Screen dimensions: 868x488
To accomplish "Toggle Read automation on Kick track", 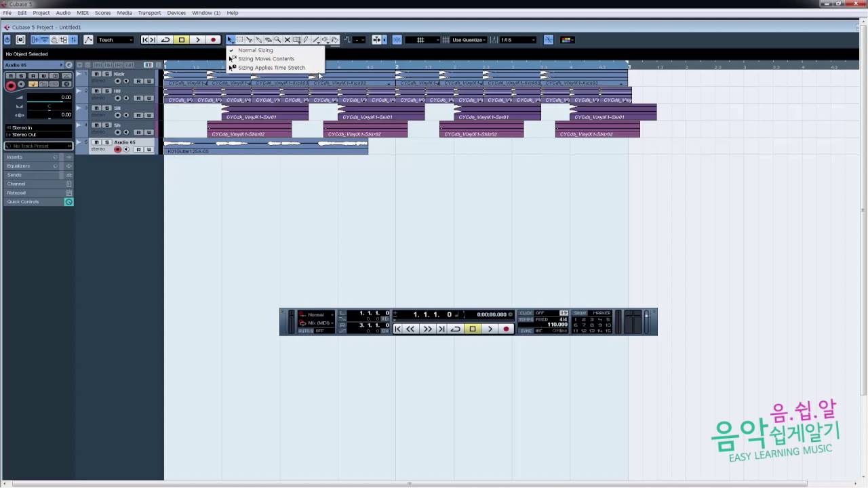I will pyautogui.click(x=138, y=81).
